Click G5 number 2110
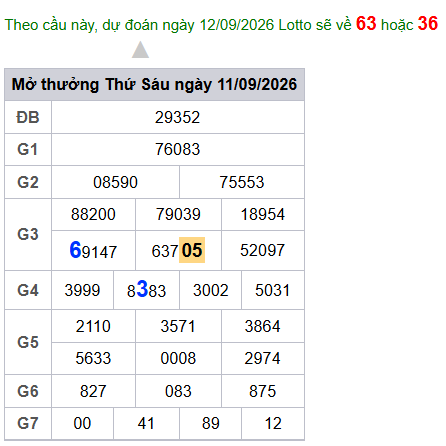 coord(93,326)
